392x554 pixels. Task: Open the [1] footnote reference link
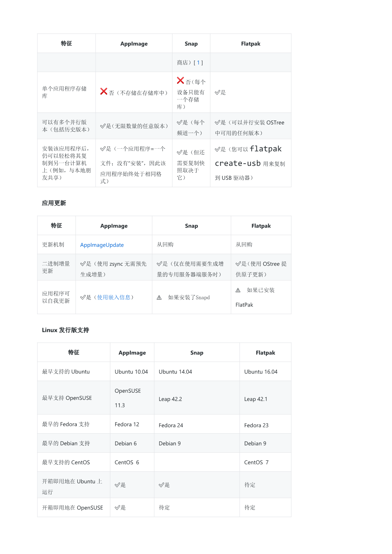pos(198,62)
